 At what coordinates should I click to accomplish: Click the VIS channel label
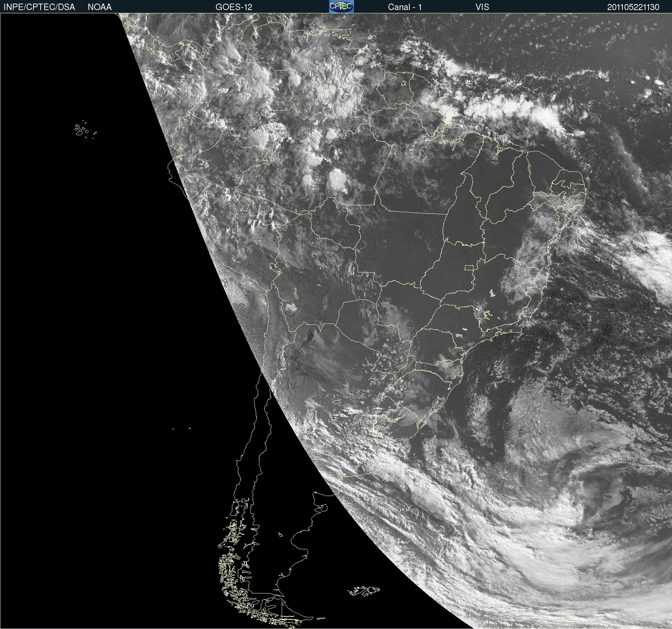tap(482, 7)
